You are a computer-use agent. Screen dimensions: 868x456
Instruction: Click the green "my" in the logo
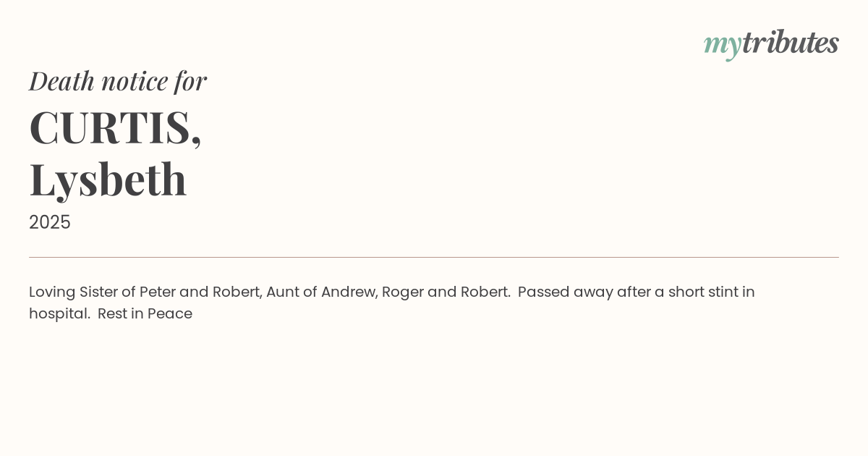[722, 45]
